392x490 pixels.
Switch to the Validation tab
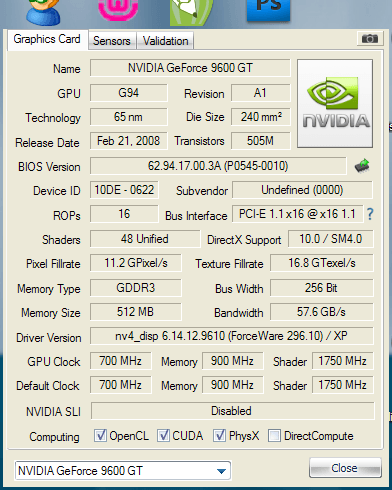165,41
